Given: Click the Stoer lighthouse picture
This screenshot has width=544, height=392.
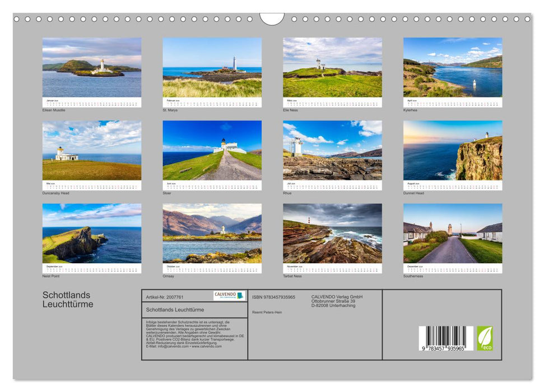Looking at the screenshot, I should click(x=212, y=151).
